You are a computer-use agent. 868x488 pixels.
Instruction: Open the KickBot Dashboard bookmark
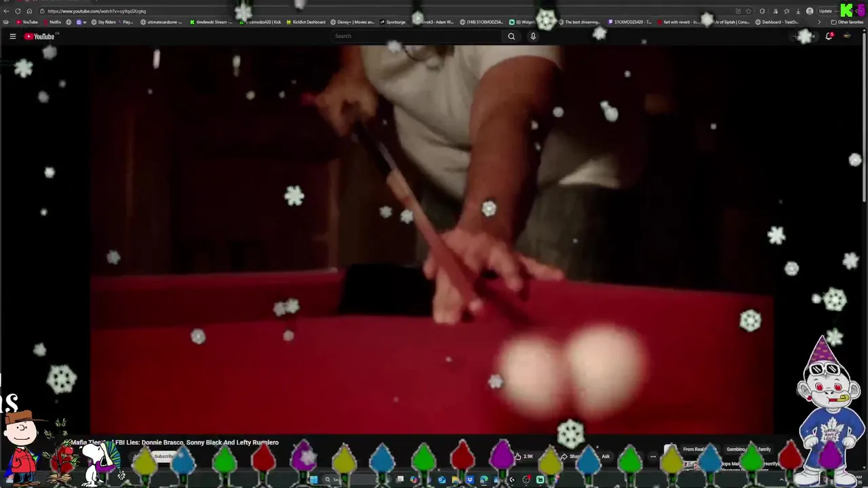point(306,22)
